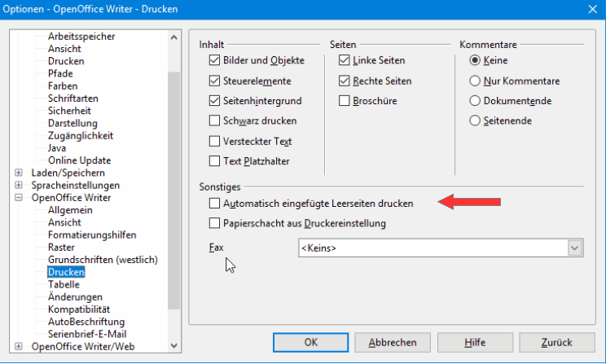The width and height of the screenshot is (606, 364).
Task: Click the tree scrollbar thumb
Action: pyautogui.click(x=174, y=191)
